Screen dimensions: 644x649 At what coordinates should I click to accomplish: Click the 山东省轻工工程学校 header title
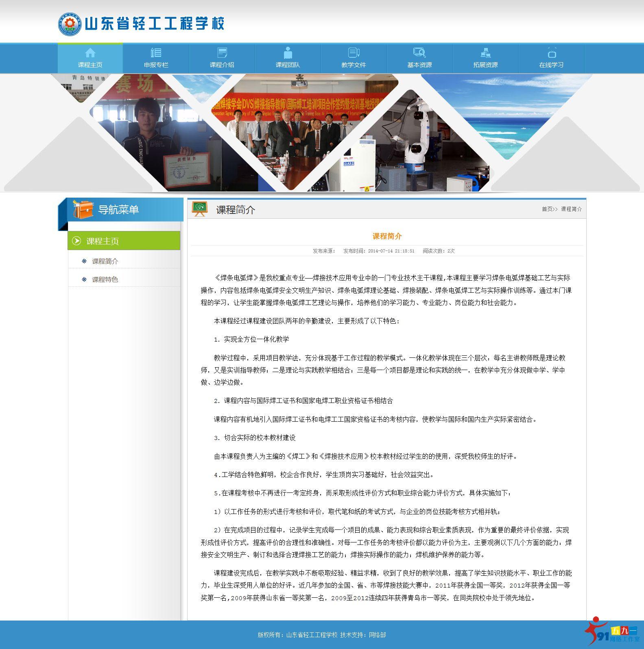155,24
